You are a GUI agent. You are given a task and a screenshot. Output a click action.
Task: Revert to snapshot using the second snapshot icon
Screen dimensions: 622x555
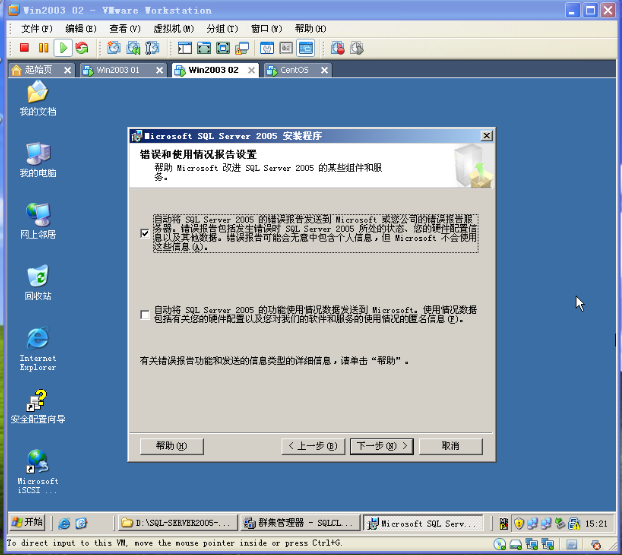pyautogui.click(x=133, y=48)
